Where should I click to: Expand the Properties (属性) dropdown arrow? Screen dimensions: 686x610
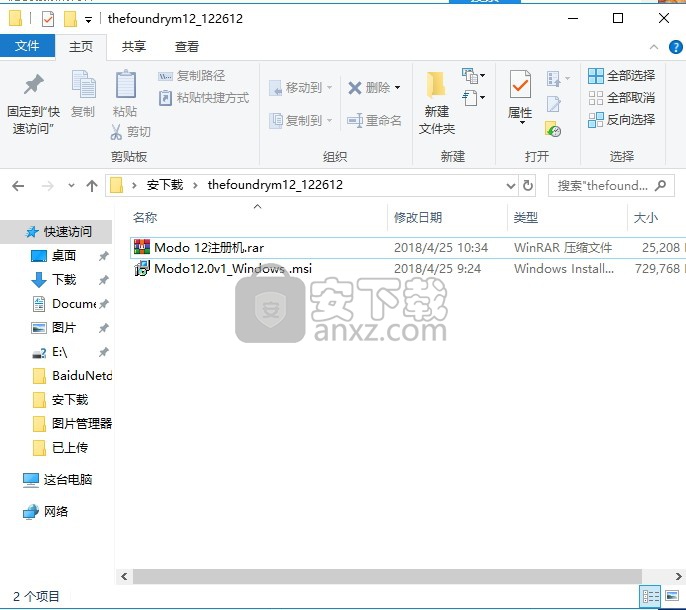coord(522,123)
